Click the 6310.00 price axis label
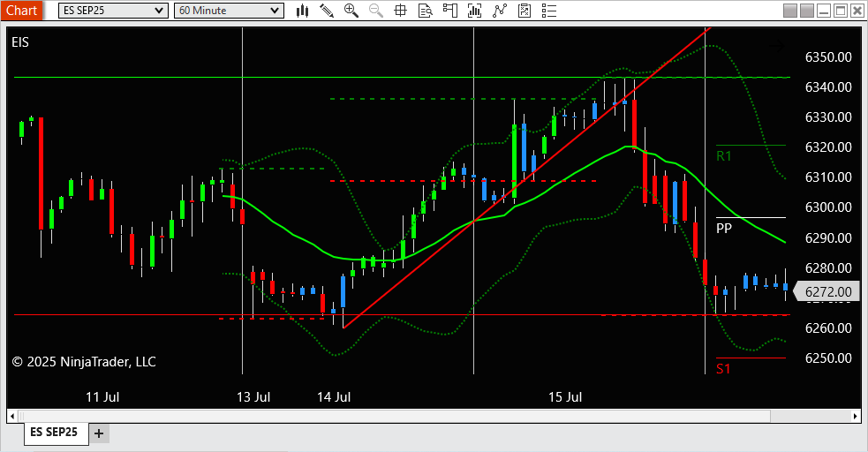Viewport: 868px width, 452px height. pos(828,177)
